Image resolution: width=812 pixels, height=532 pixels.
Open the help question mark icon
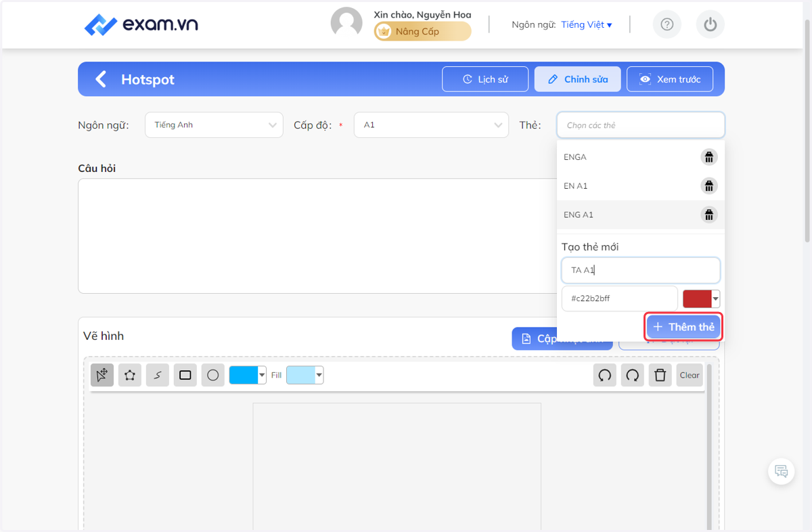click(x=667, y=25)
